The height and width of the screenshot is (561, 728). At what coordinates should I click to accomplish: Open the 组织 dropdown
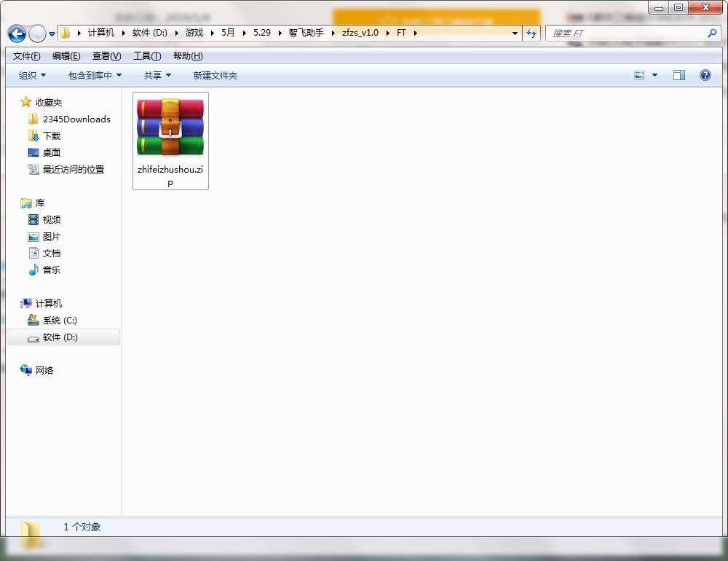pos(32,75)
